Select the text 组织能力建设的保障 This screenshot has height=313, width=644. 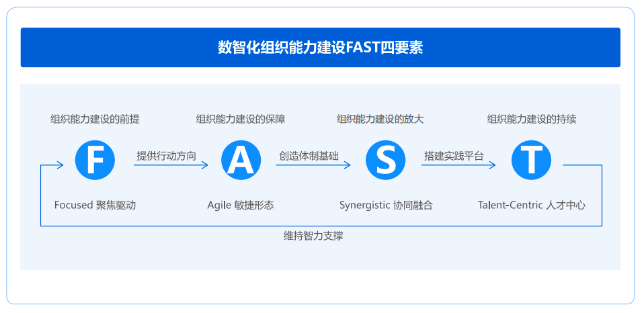pos(241,119)
